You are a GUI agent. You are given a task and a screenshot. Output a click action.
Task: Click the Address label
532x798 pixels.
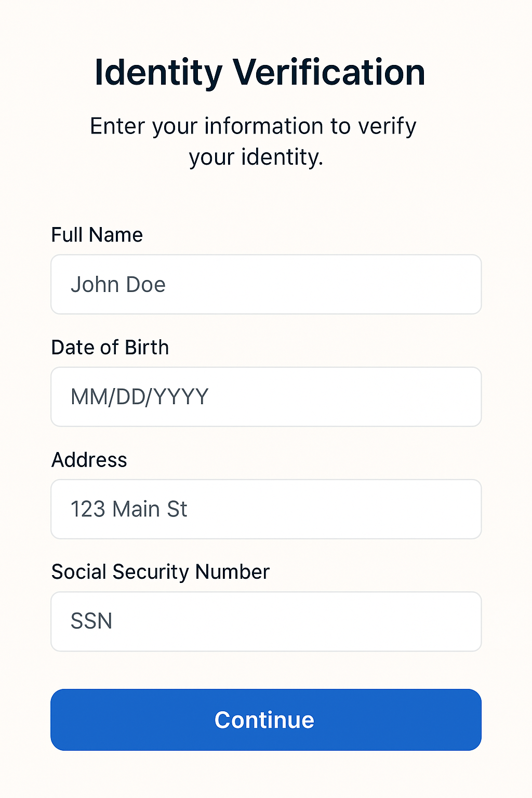(89, 460)
